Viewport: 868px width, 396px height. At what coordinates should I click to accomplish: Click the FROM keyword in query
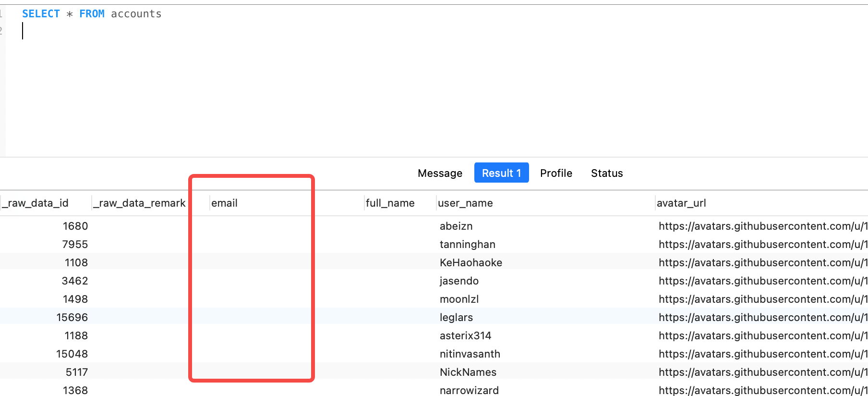coord(92,14)
